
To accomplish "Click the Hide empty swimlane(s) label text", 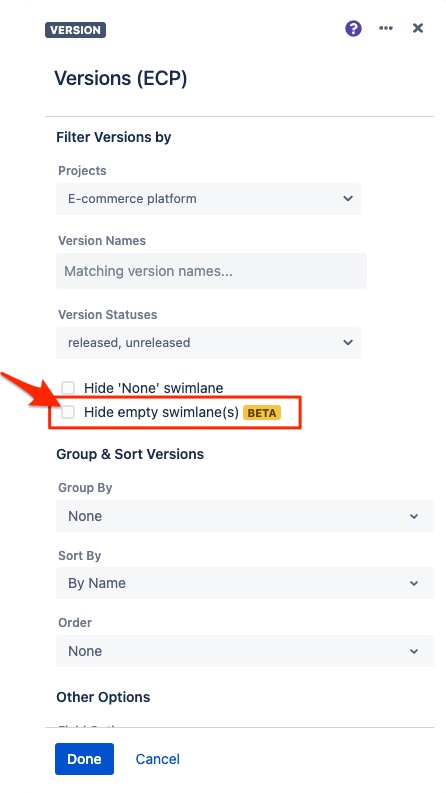I will pyautogui.click(x=161, y=412).
